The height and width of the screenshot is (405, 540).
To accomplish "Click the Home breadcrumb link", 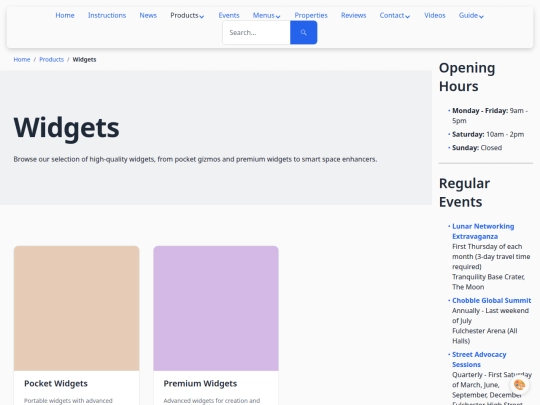I will [x=22, y=60].
